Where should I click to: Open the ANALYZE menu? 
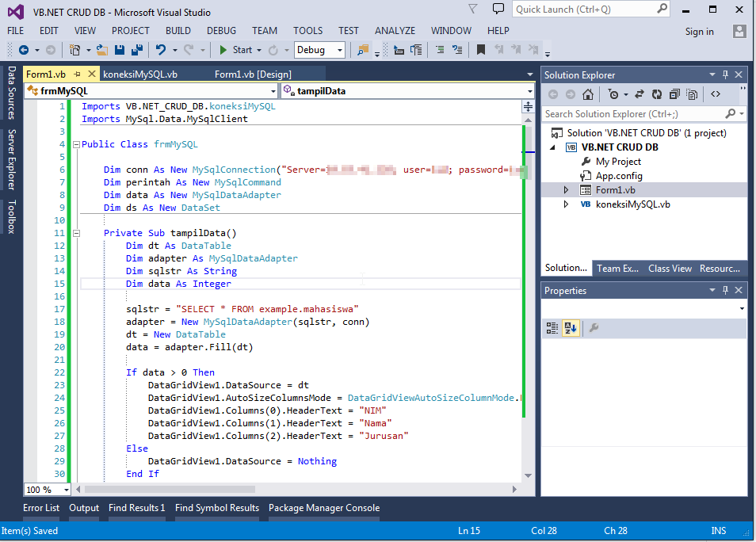pyautogui.click(x=395, y=31)
